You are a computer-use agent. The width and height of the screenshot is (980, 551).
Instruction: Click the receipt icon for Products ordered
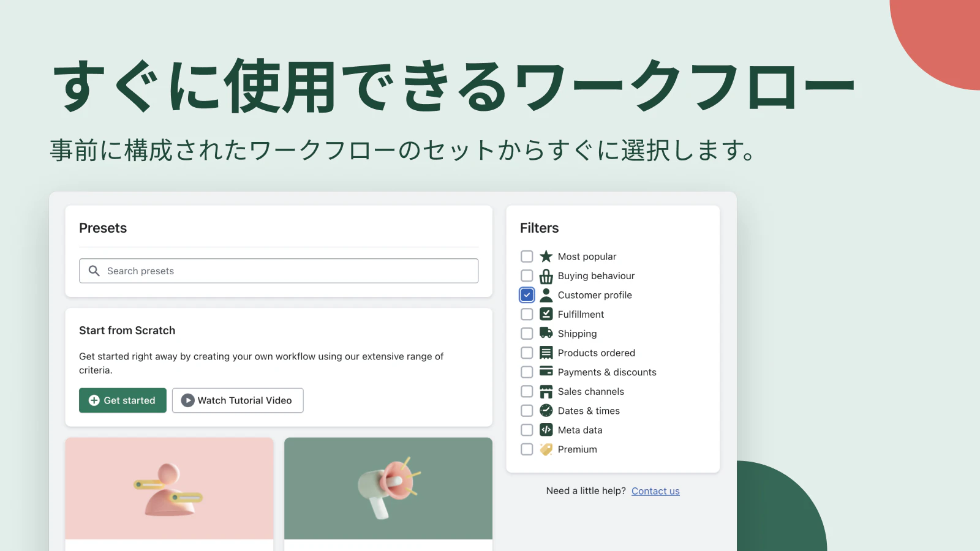(546, 353)
